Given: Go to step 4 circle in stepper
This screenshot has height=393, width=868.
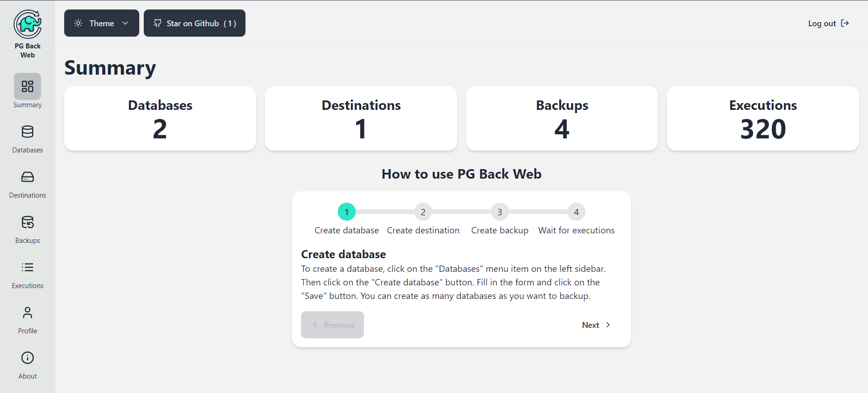Looking at the screenshot, I should click(576, 212).
